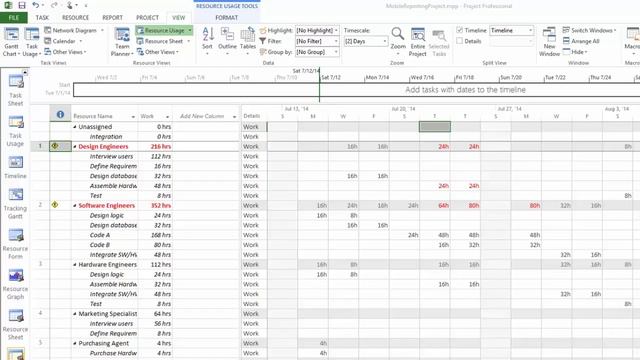Open the Task Usage ribbon button

click(x=31, y=42)
